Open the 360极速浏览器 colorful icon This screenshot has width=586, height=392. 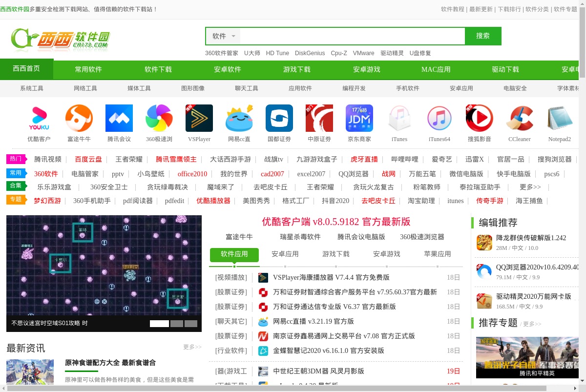[x=159, y=118]
